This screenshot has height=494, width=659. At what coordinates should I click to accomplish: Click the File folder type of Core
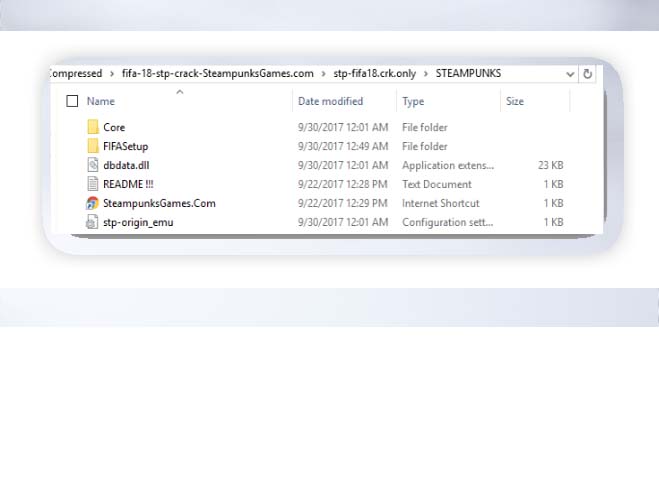tap(424, 127)
